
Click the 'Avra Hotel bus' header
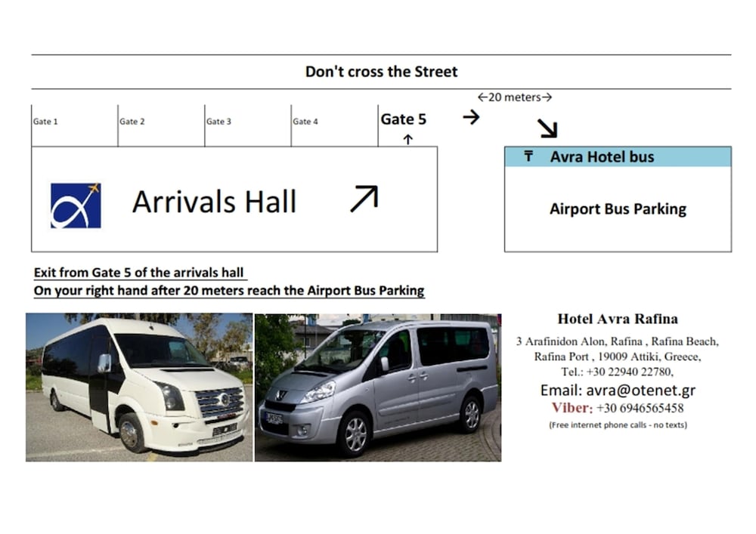pyautogui.click(x=603, y=157)
